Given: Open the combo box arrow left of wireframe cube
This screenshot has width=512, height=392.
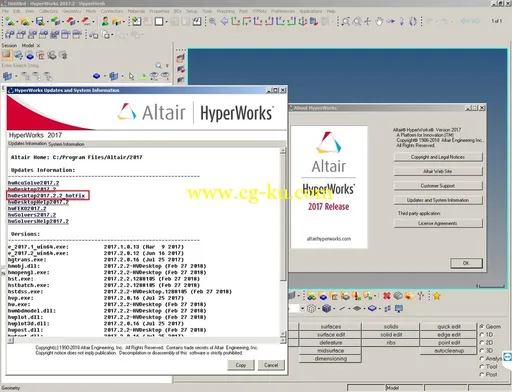Looking at the screenshot, I should click(x=303, y=309).
